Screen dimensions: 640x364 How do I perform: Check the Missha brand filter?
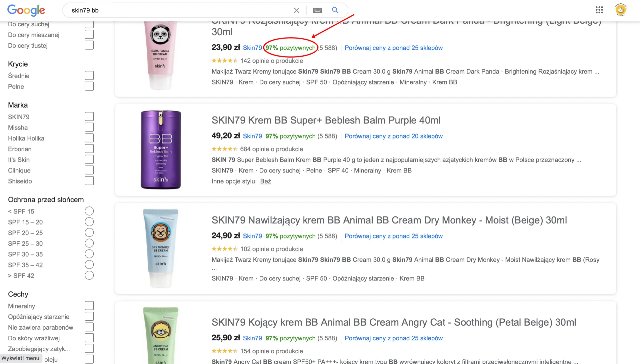point(89,128)
